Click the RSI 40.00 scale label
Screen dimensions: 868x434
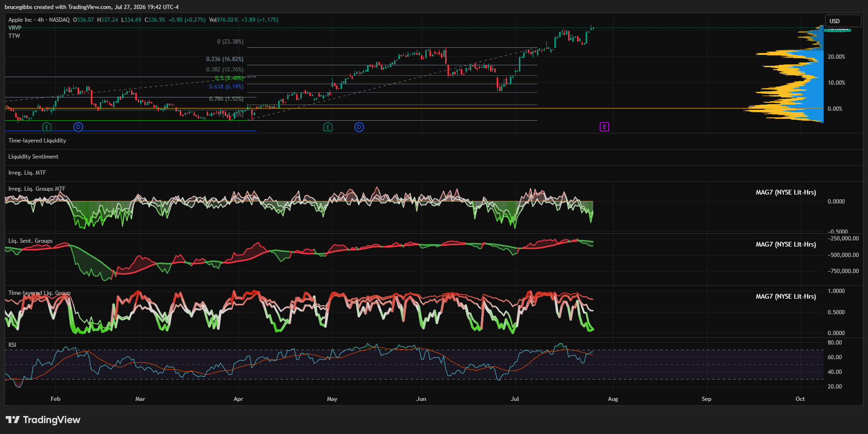(835, 372)
